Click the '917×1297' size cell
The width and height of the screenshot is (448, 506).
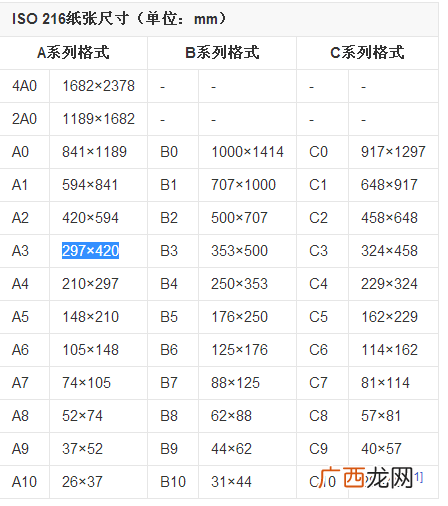[x=393, y=152]
